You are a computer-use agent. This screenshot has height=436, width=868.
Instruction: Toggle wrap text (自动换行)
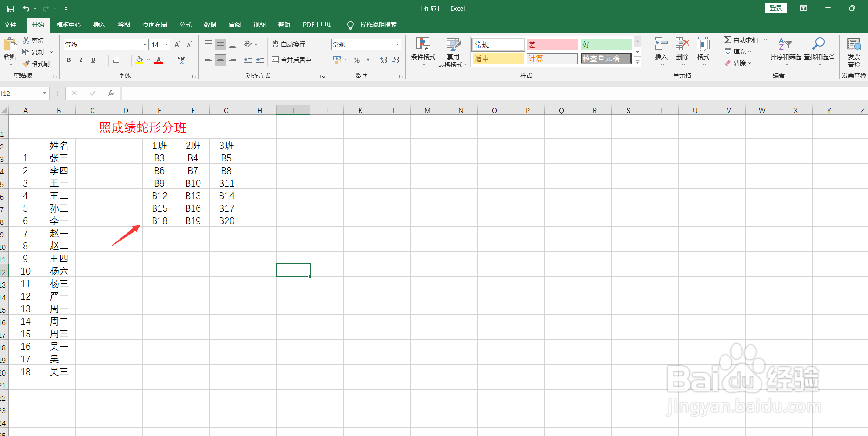pos(288,44)
